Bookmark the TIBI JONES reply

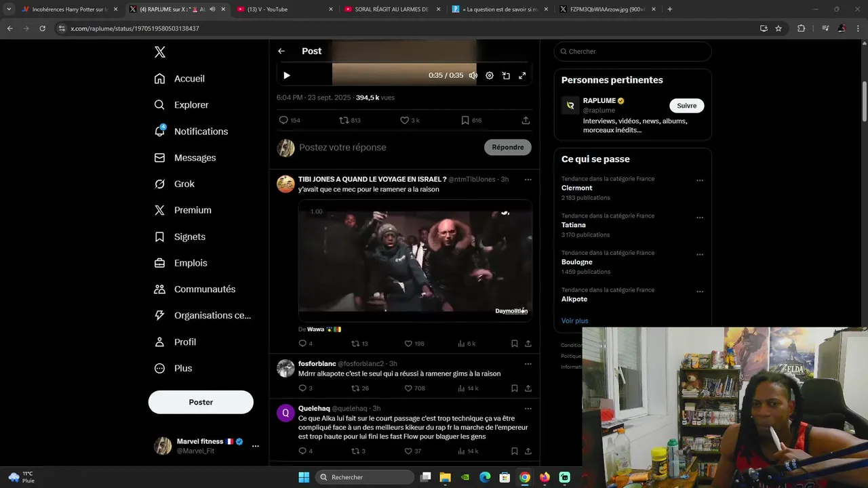tap(514, 344)
